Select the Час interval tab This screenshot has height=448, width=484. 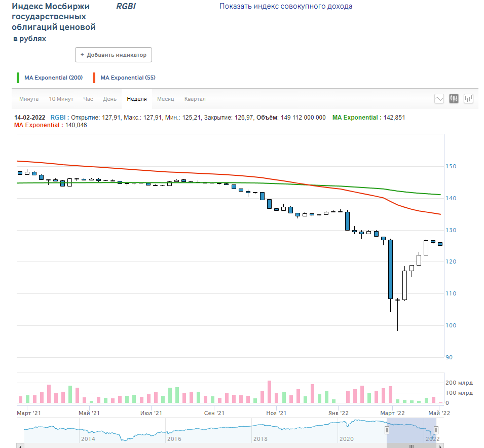(88, 99)
